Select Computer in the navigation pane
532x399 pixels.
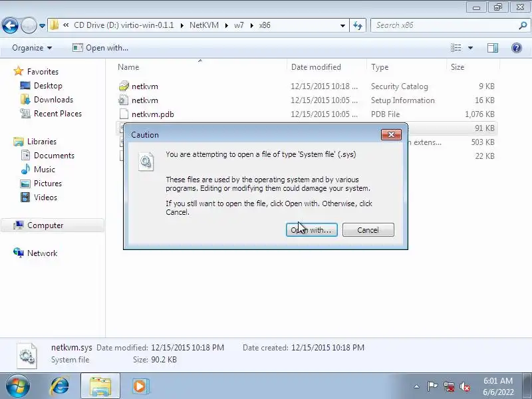coord(53,225)
